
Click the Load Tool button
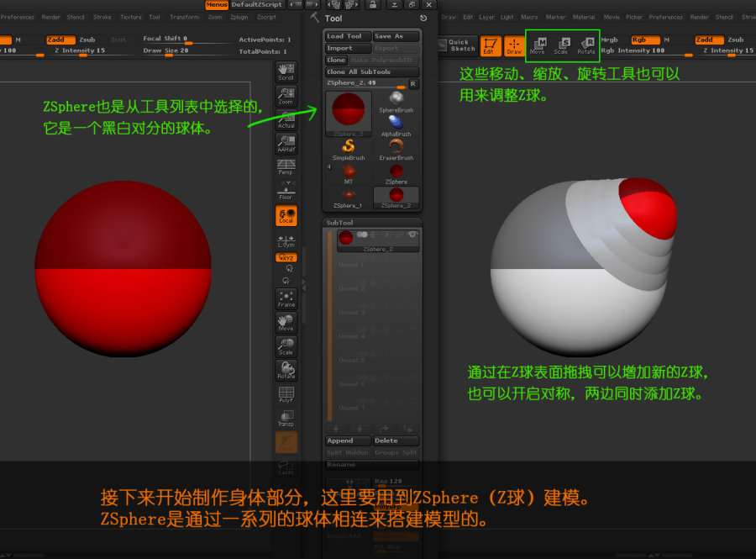click(x=348, y=36)
